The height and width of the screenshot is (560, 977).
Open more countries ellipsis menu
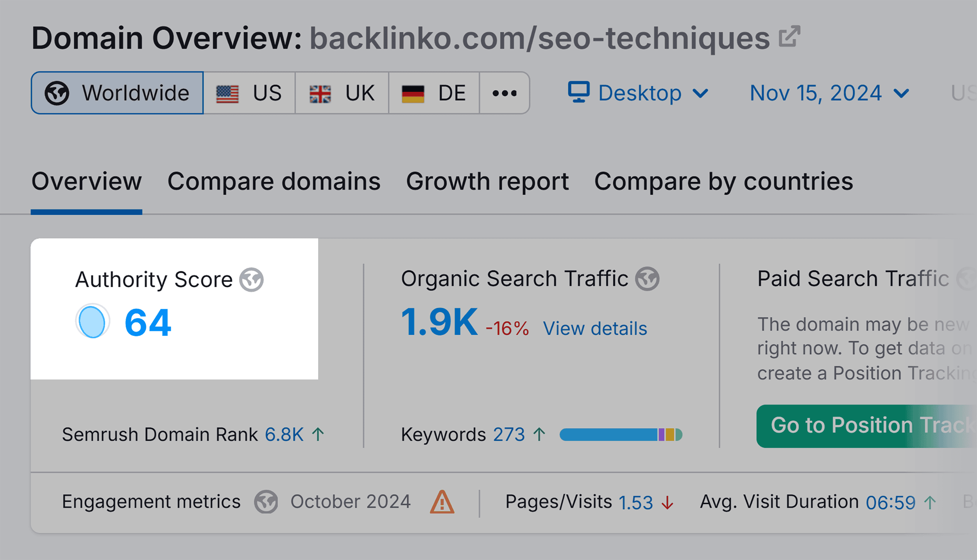(505, 93)
